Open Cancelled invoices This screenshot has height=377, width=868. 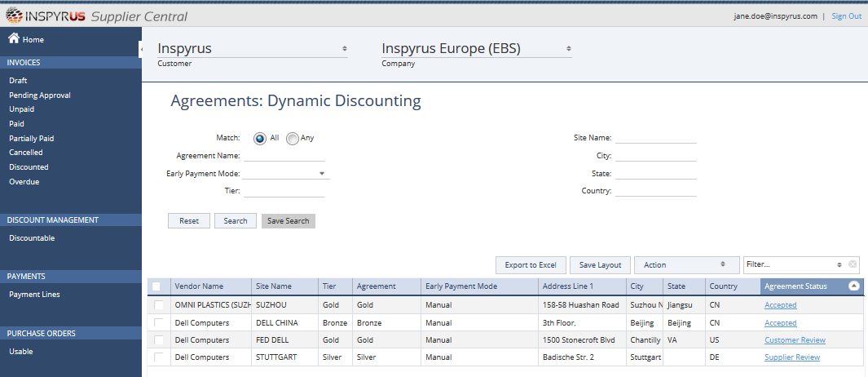[x=26, y=152]
